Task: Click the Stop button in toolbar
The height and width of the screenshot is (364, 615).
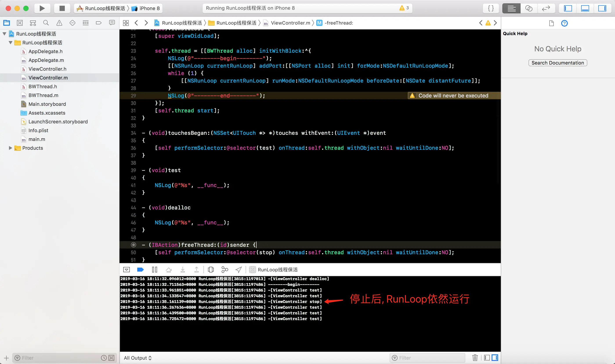Action: [62, 8]
